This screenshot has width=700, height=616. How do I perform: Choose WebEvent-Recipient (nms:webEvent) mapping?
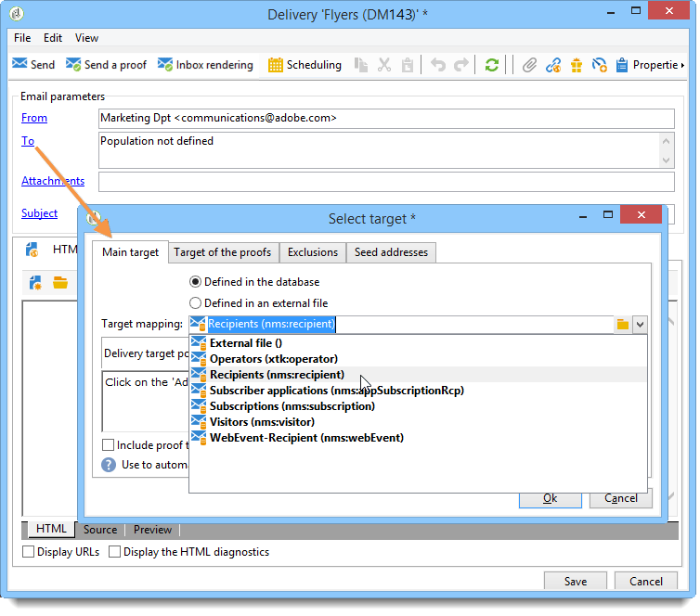tap(419, 438)
